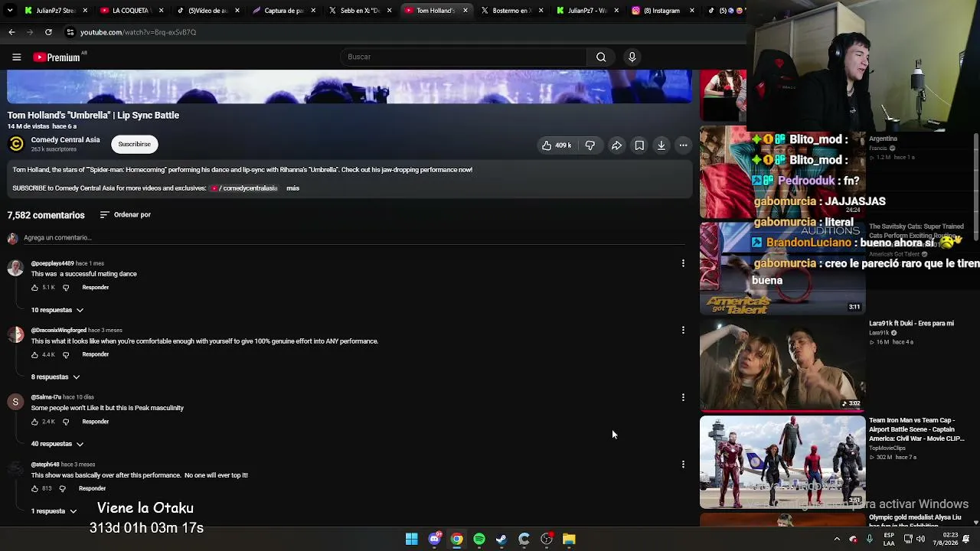
Task: Dislike the comment by @DraconixWingforged
Action: (66, 355)
